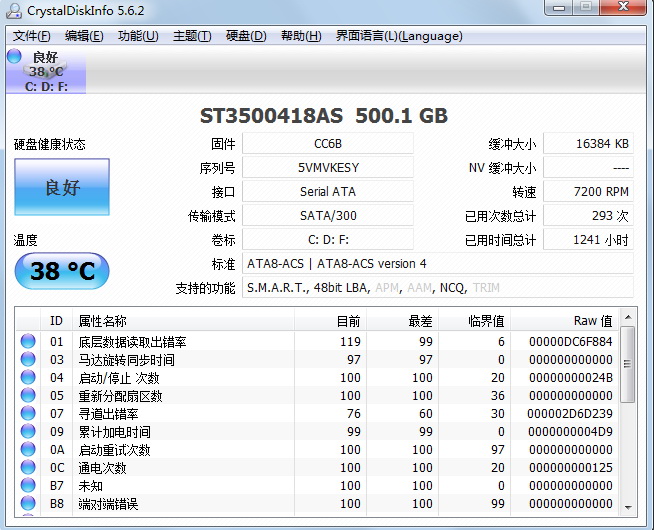The height and width of the screenshot is (530, 654).
Task: Click raw value 00000000024B
Action: point(571,377)
